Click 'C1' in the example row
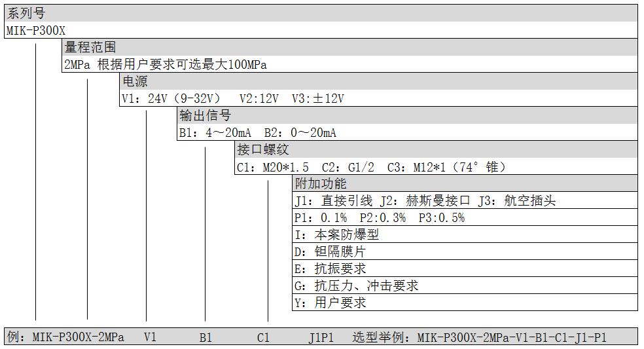The image size is (644, 349). (x=263, y=338)
